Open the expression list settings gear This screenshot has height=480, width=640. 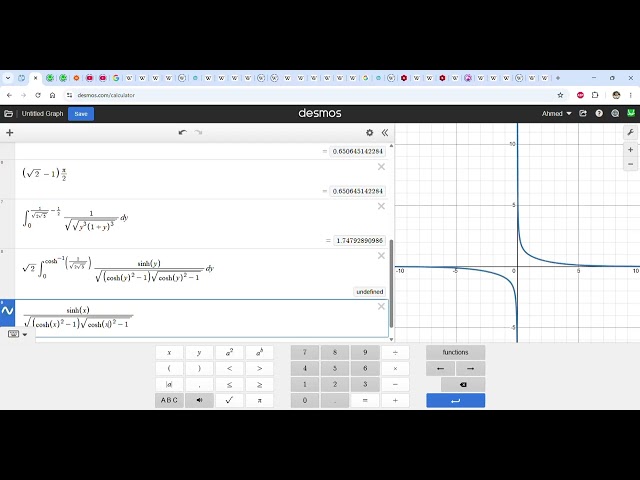click(369, 133)
